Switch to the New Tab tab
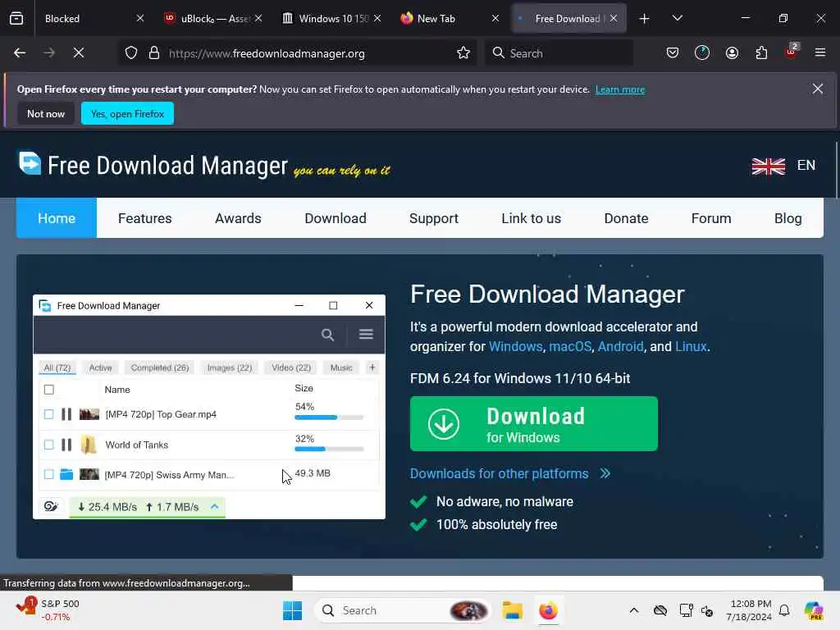Viewport: 840px width, 630px height. click(x=449, y=19)
